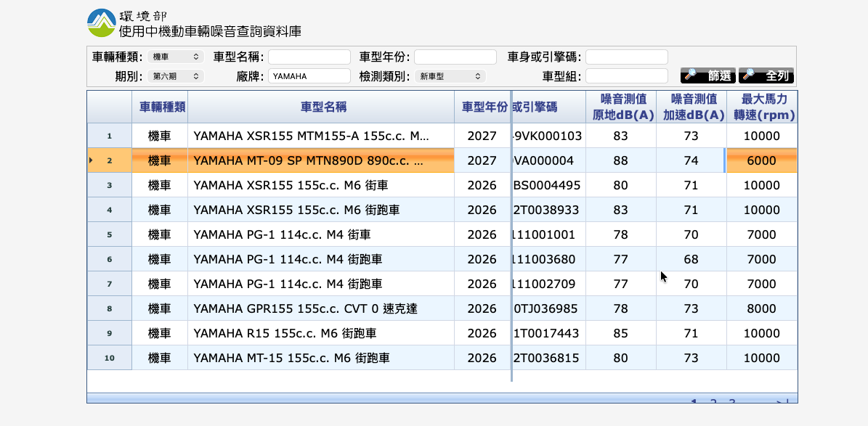This screenshot has width=868, height=426.
Task: Select YAMAHA R15 155c.c. M6 街跑車 cell
Action: click(321, 333)
